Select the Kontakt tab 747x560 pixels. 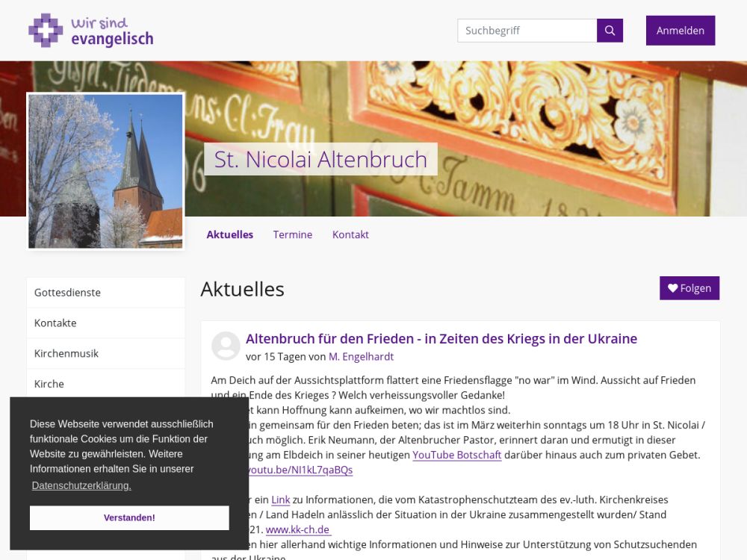[350, 234]
